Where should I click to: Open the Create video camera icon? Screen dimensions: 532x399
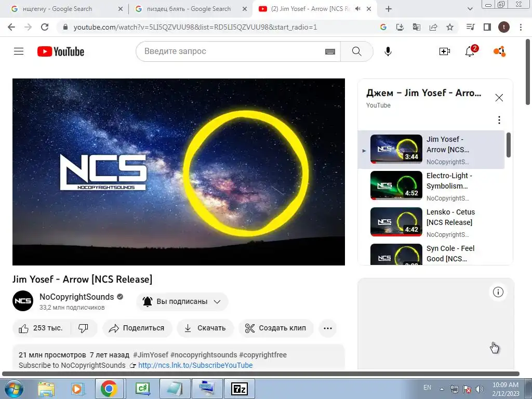[445, 51]
